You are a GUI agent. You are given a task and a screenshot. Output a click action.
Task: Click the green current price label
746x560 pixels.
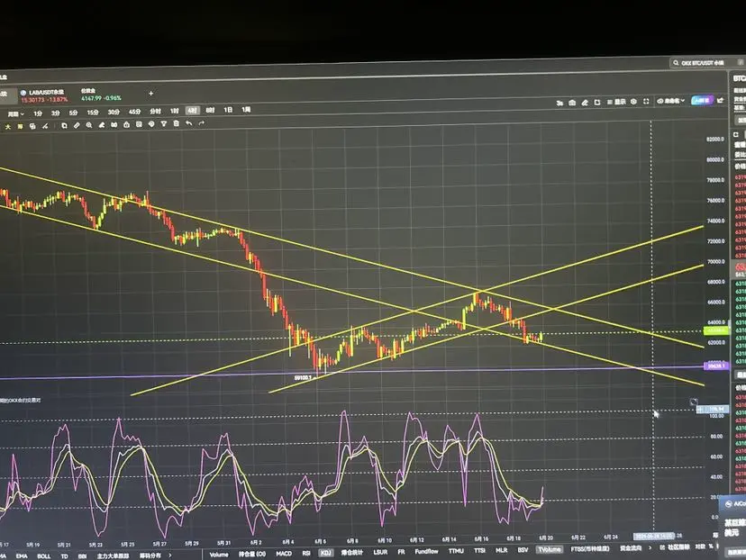pos(715,330)
